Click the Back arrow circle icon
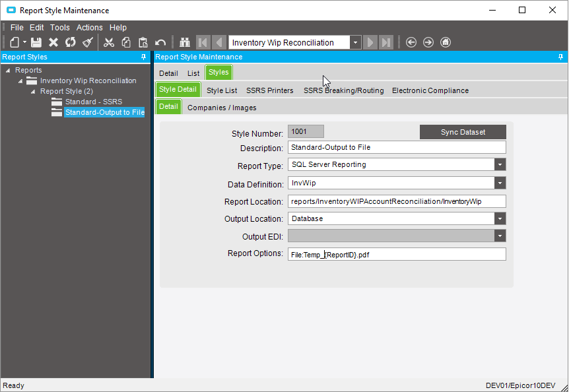Viewport: 569px width, 392px height. pyautogui.click(x=411, y=42)
